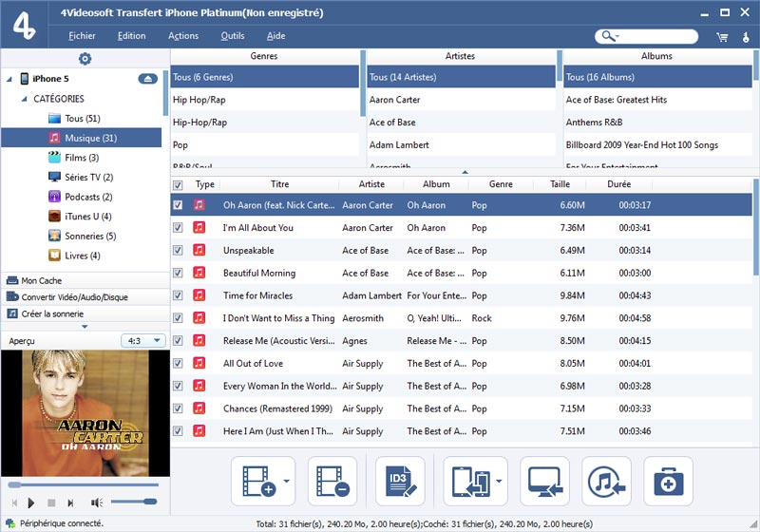Click Convertir Vidéo/Audio/Disque
The height and width of the screenshot is (532, 760).
[74, 297]
